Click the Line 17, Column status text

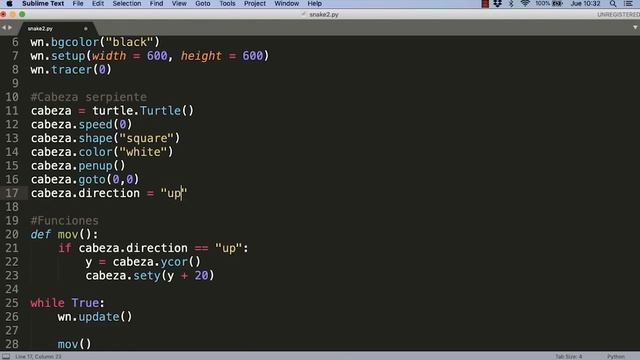(x=38, y=356)
